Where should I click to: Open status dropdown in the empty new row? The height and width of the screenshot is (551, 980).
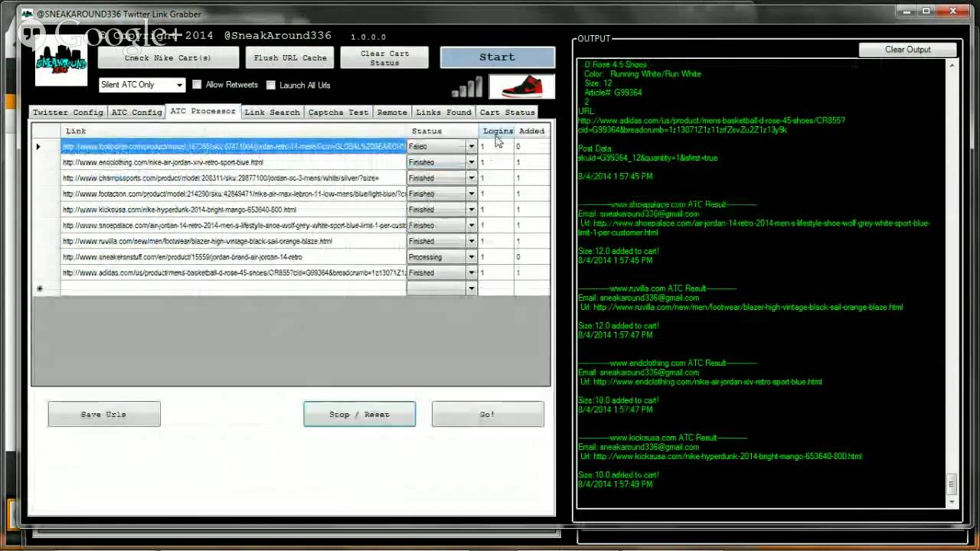click(x=471, y=289)
